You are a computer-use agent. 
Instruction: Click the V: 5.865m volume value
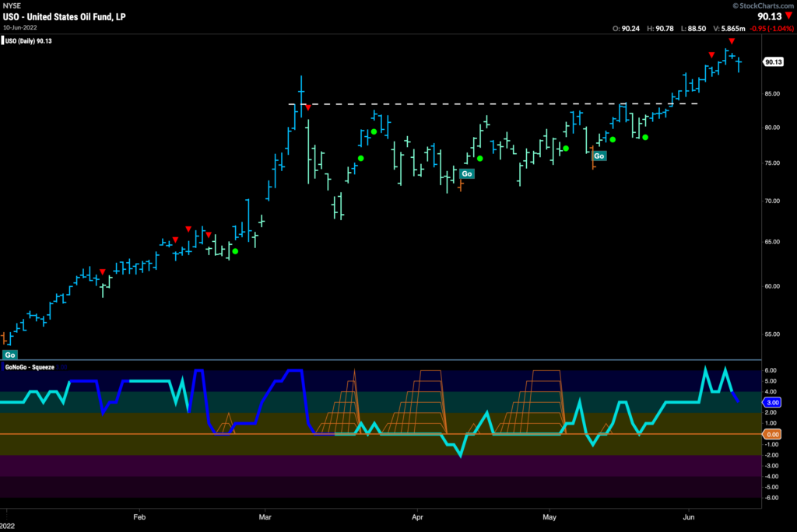(729, 29)
